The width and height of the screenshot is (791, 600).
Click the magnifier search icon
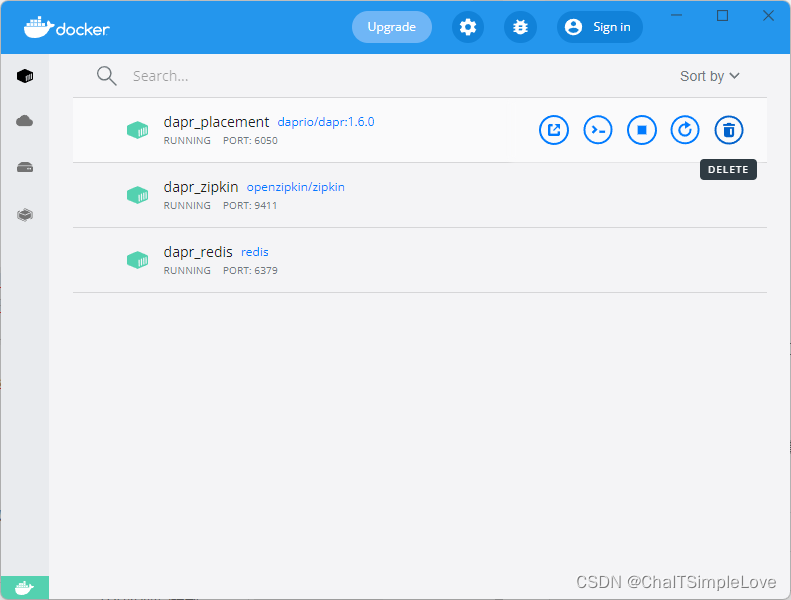106,76
